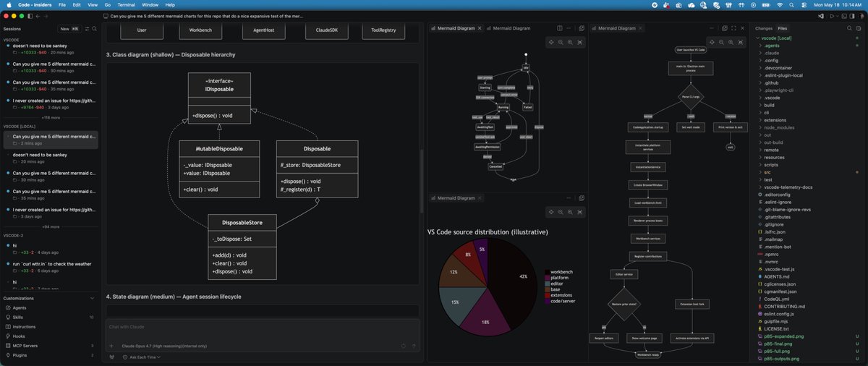Click pan tool in flowchart panel
Viewport: 868px width, 366px height.
click(712, 42)
